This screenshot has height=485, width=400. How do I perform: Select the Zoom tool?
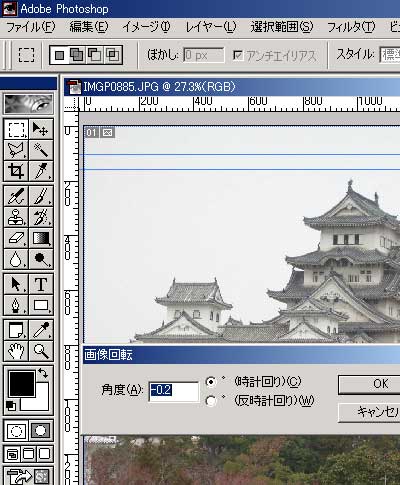tap(41, 351)
